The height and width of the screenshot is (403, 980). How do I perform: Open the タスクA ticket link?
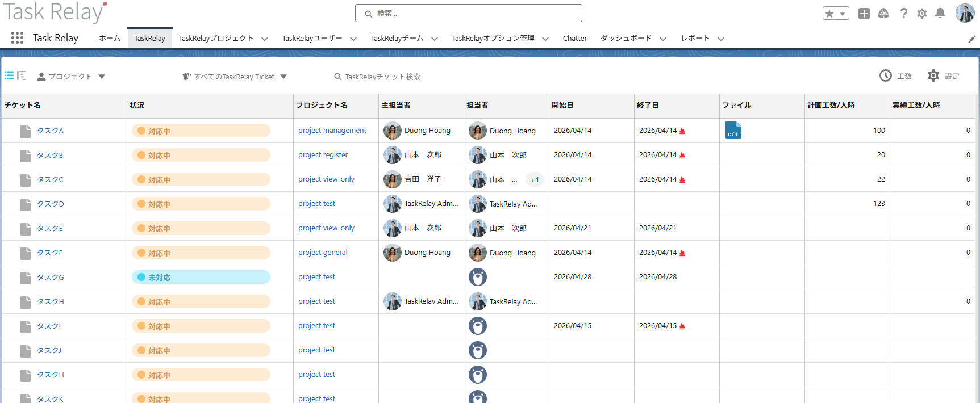[51, 131]
